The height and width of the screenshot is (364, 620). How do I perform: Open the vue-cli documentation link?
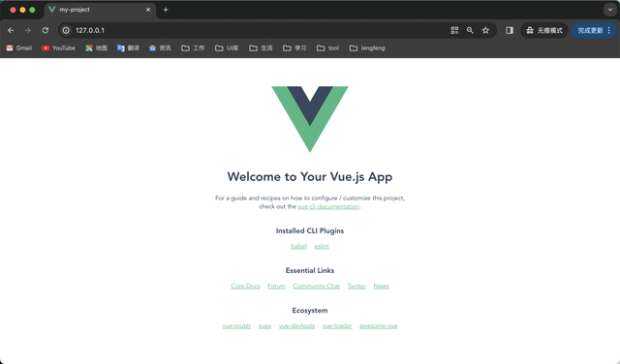click(x=328, y=207)
